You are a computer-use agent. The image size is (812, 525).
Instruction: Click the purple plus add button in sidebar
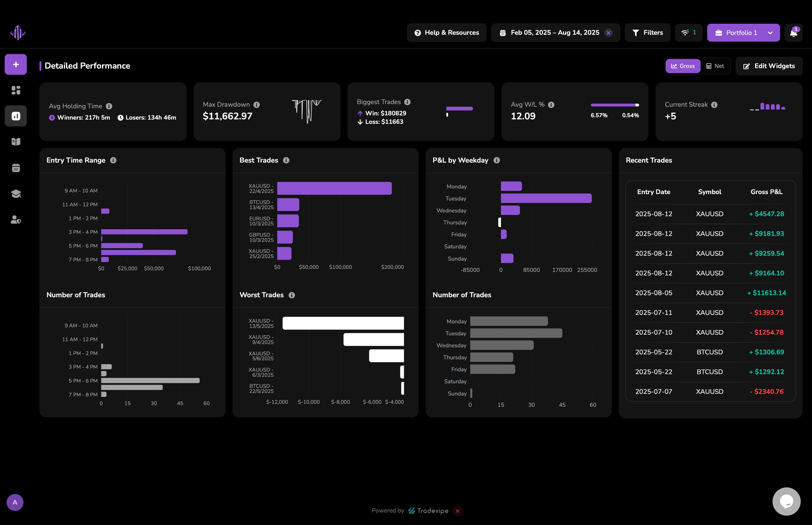pos(16,64)
